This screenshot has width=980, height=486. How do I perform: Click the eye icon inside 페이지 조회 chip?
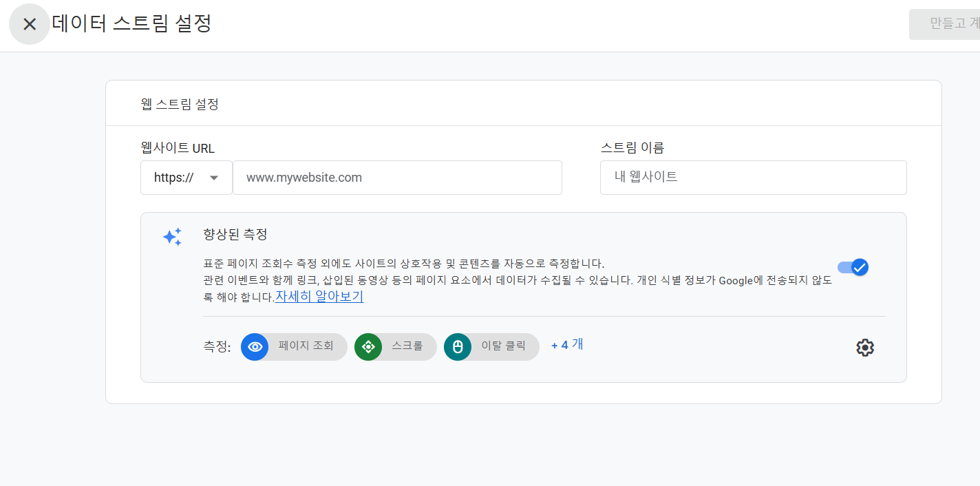click(255, 346)
